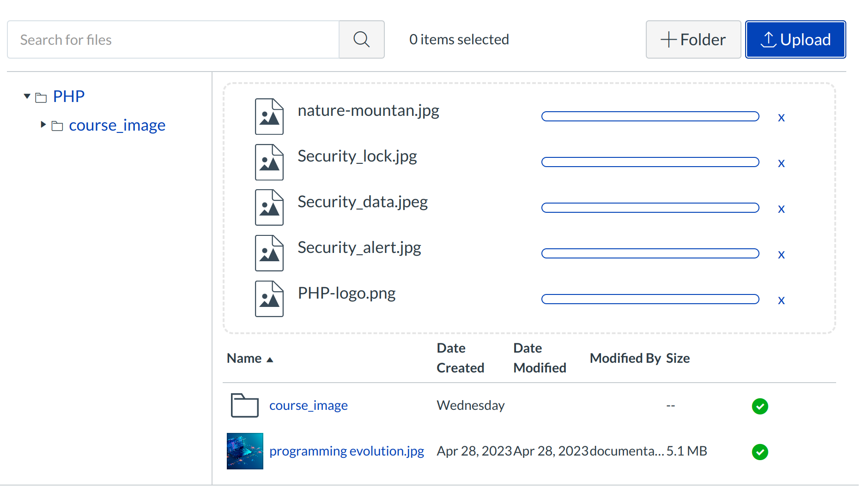Sort by Date Modified column header
The height and width of the screenshot is (492, 868).
(539, 358)
